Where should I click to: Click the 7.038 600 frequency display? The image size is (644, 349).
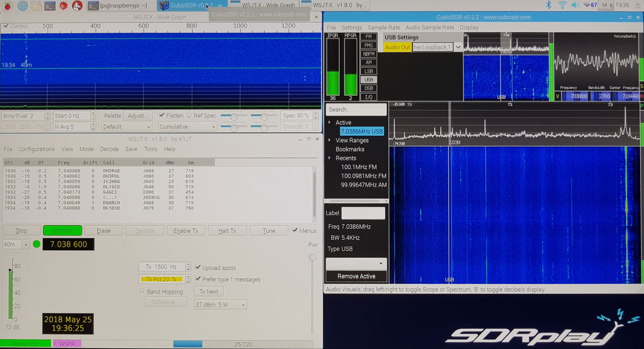point(68,244)
